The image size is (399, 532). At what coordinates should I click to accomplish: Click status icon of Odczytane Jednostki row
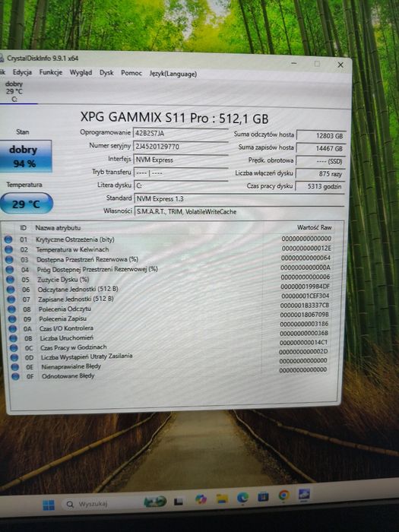click(x=11, y=290)
